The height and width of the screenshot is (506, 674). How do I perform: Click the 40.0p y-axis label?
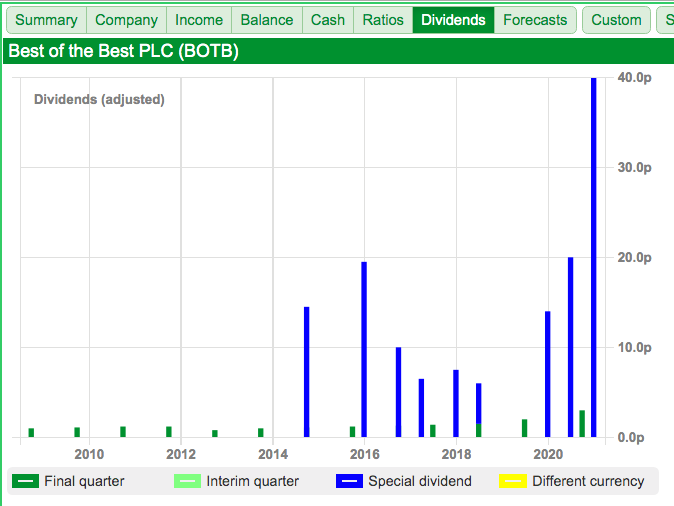pos(634,77)
